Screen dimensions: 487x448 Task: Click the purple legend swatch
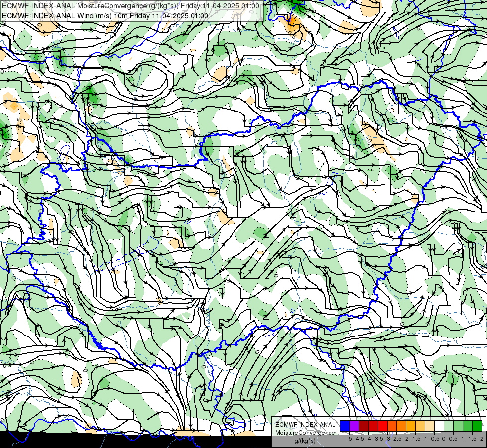click(x=354, y=426)
